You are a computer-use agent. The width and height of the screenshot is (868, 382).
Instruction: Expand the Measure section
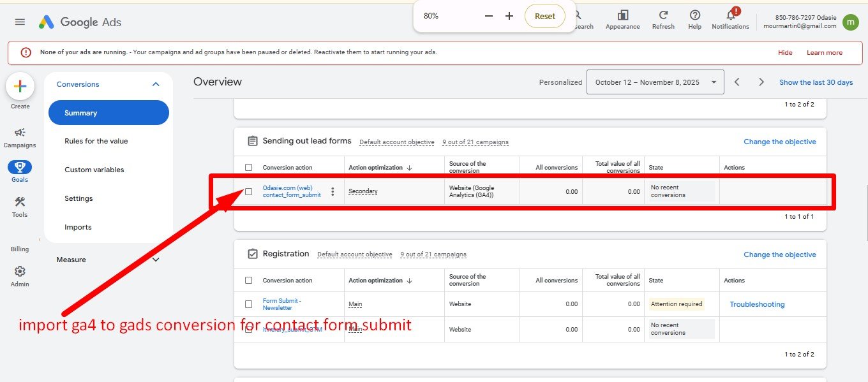[x=156, y=260]
